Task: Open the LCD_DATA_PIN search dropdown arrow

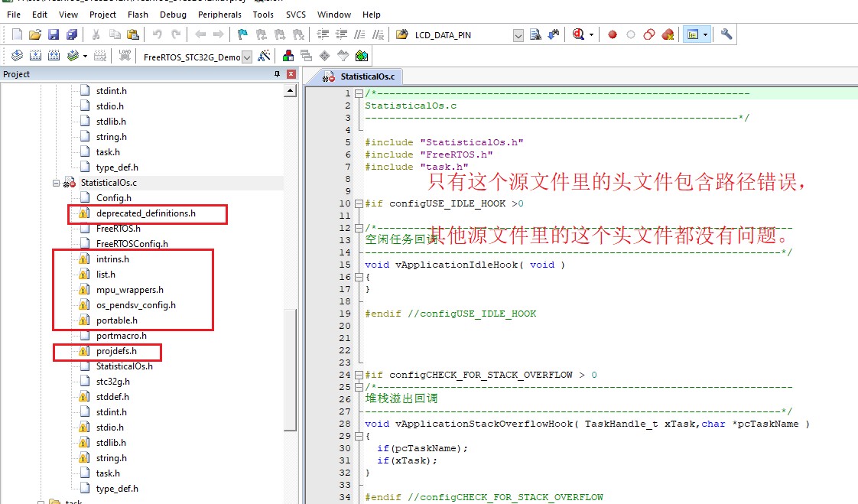Action: pyautogui.click(x=518, y=36)
